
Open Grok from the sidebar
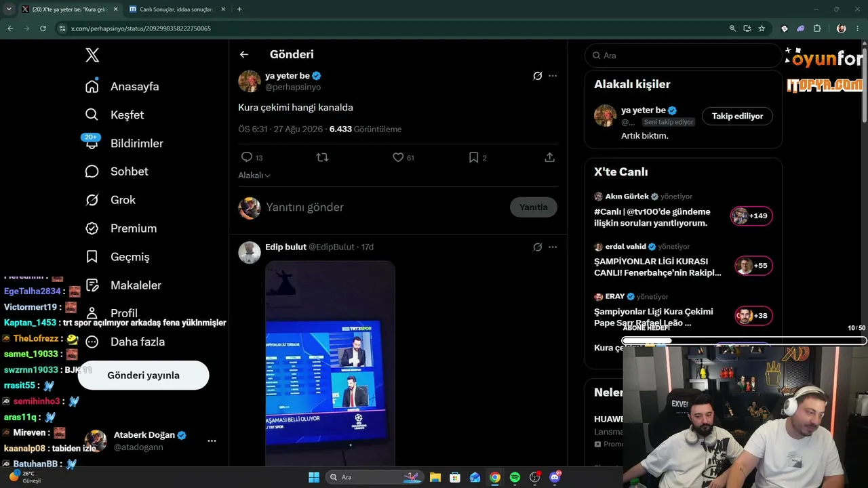click(111, 200)
